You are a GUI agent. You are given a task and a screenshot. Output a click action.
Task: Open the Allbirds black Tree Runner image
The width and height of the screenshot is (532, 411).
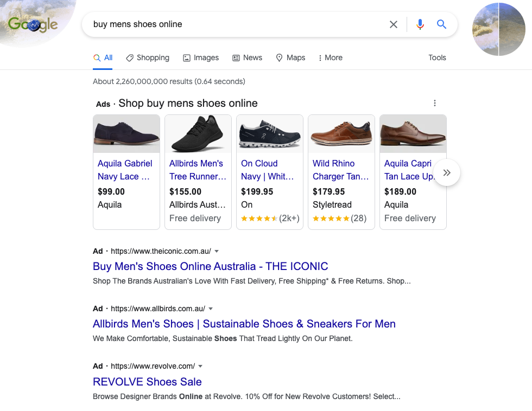click(198, 134)
